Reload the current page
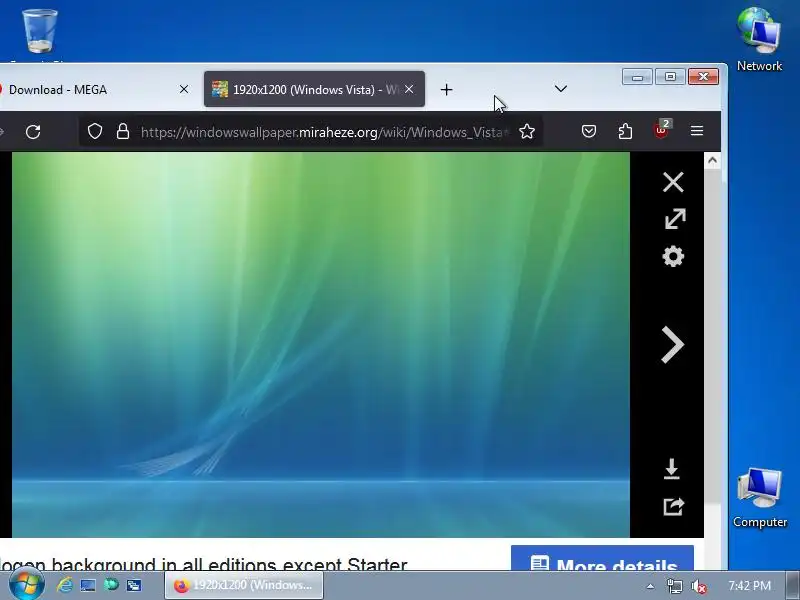The width and height of the screenshot is (800, 600). [x=33, y=132]
